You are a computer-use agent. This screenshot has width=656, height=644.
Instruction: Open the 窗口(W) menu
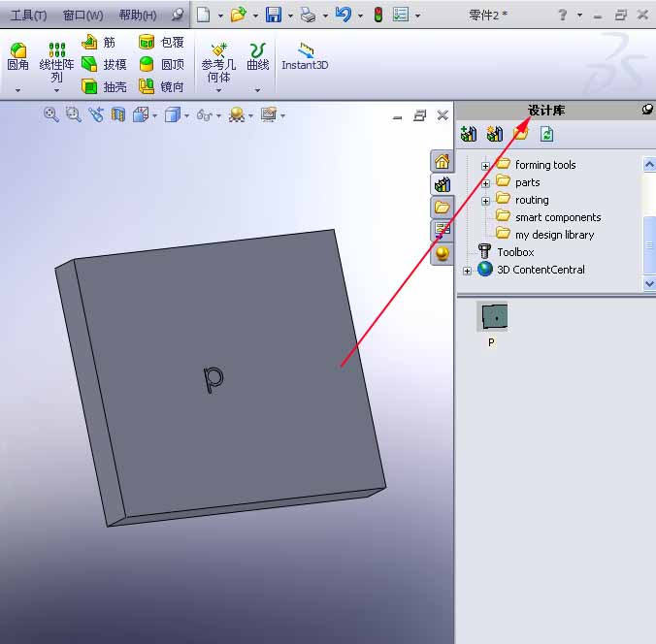pos(82,16)
